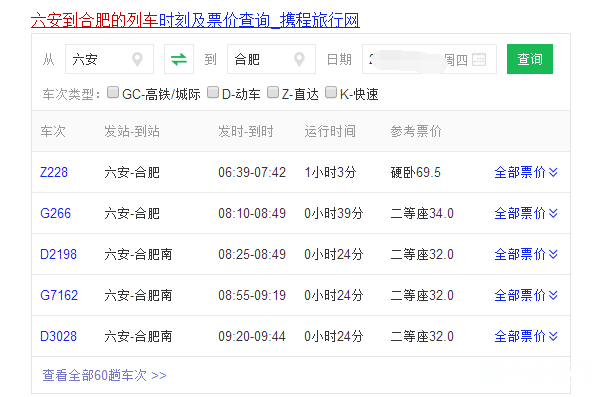Click the swap departure and destination arrows icon

[179, 59]
